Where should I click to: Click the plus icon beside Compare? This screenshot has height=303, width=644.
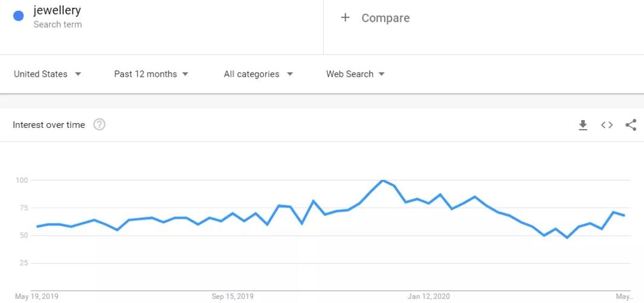pyautogui.click(x=346, y=18)
